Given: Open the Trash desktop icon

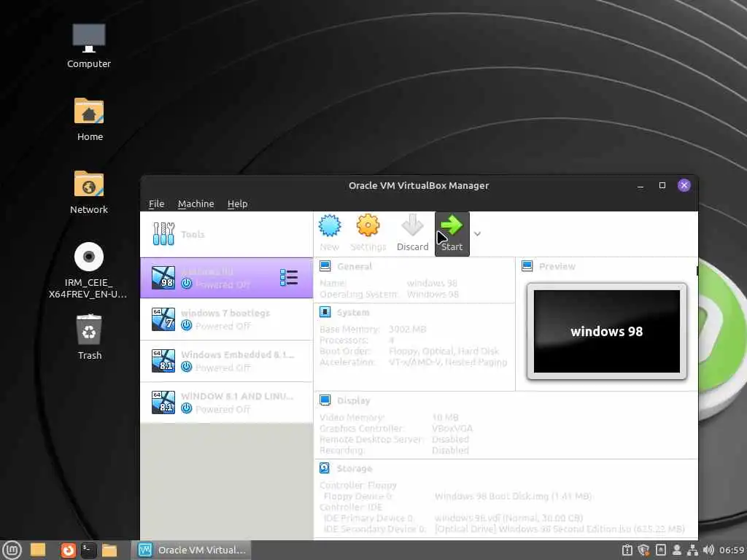Looking at the screenshot, I should pos(89,336).
